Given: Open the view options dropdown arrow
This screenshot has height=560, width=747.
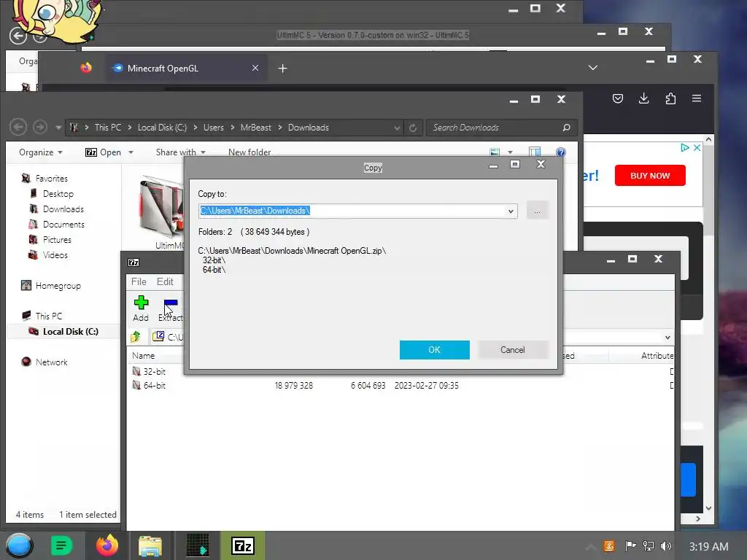Looking at the screenshot, I should [510, 152].
